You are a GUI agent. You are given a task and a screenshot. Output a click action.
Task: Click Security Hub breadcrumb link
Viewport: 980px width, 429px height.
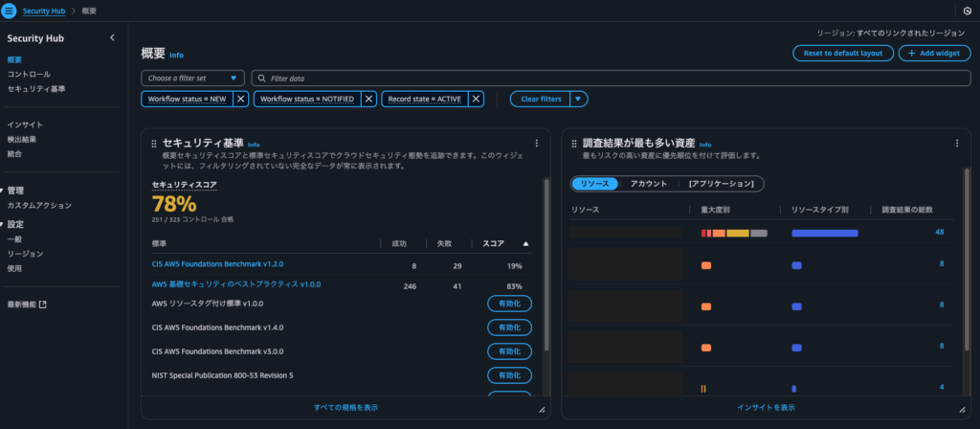pos(44,11)
